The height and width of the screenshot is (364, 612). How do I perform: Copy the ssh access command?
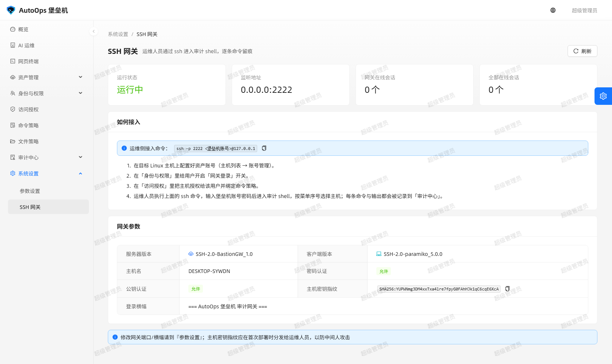click(x=264, y=148)
